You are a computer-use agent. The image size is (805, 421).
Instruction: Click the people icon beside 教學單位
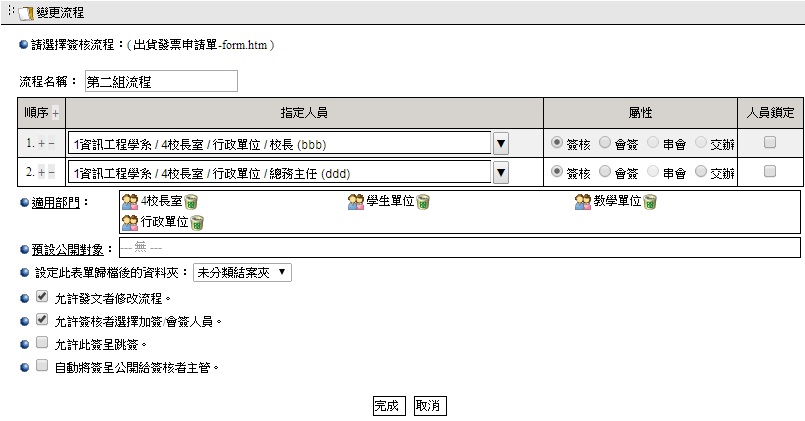pos(583,203)
